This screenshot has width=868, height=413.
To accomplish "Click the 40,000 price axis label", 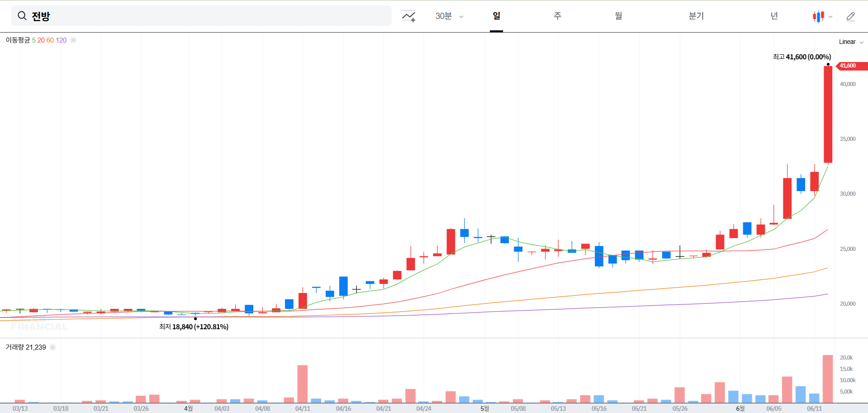I will [848, 84].
